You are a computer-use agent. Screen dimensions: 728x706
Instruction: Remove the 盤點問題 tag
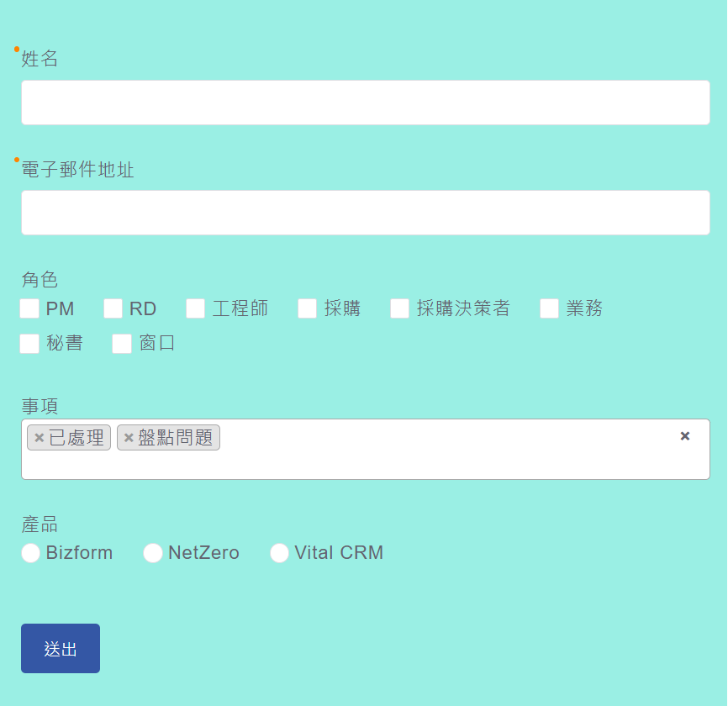pos(129,438)
